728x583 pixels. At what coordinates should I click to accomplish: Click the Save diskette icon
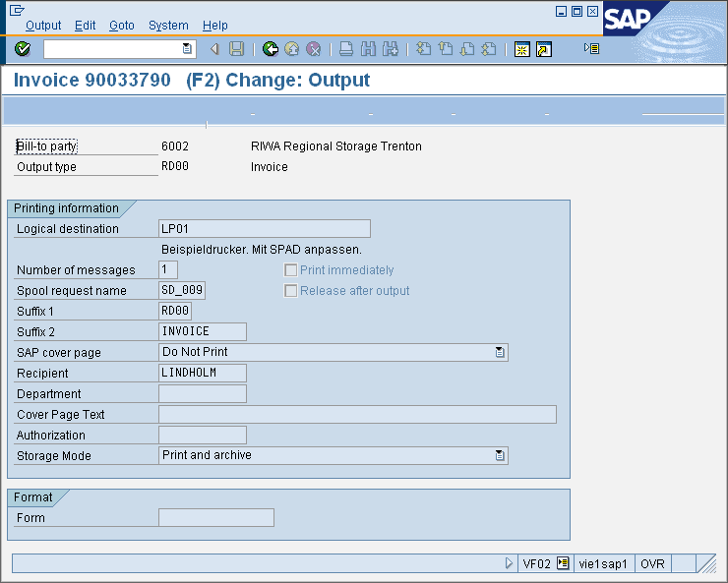pyautogui.click(x=236, y=49)
